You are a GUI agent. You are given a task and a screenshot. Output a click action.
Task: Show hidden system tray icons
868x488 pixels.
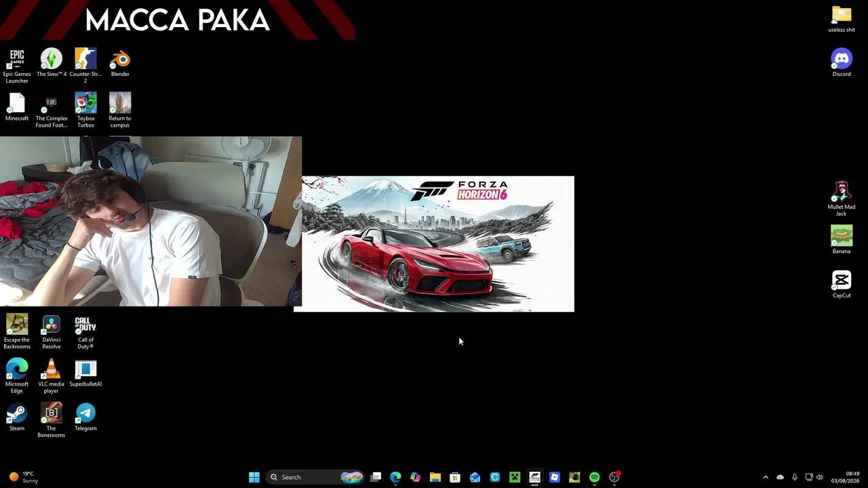pos(766,477)
